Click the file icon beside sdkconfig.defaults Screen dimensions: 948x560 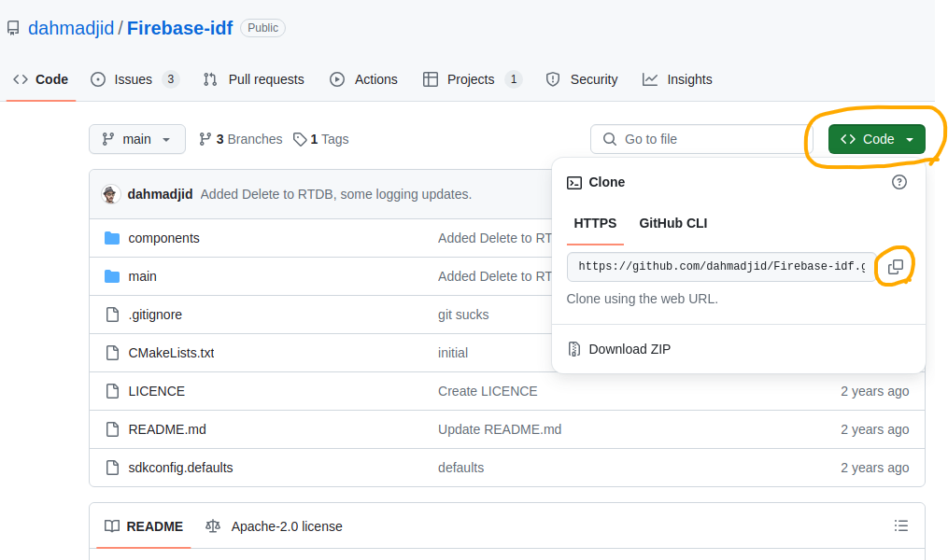click(x=112, y=468)
